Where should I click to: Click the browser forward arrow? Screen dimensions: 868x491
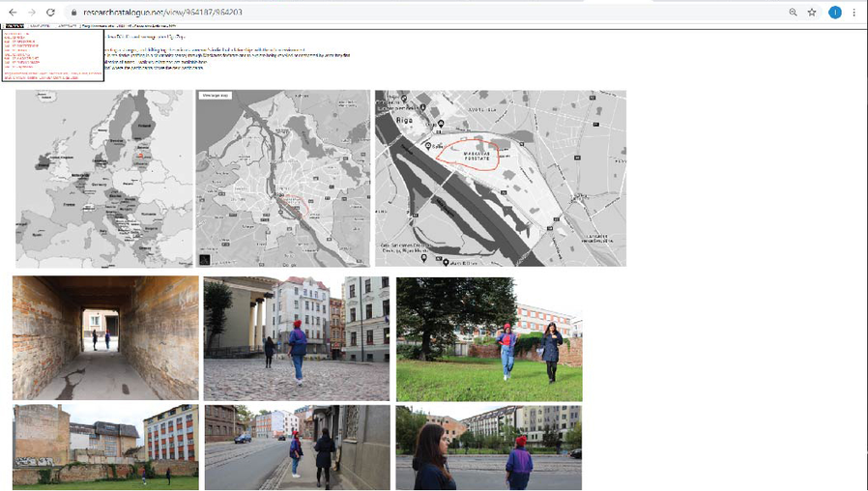click(31, 13)
